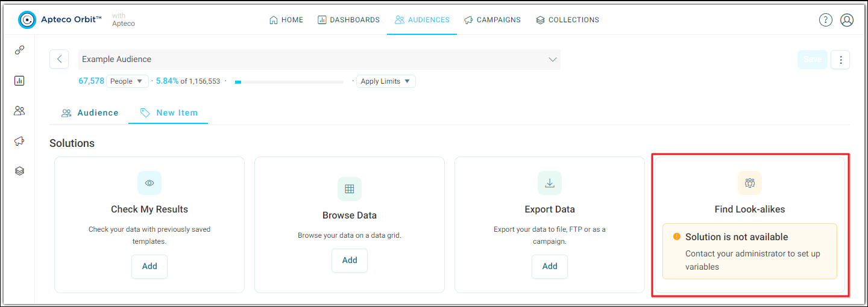Open collections layers icon in left sidebar

click(x=19, y=171)
